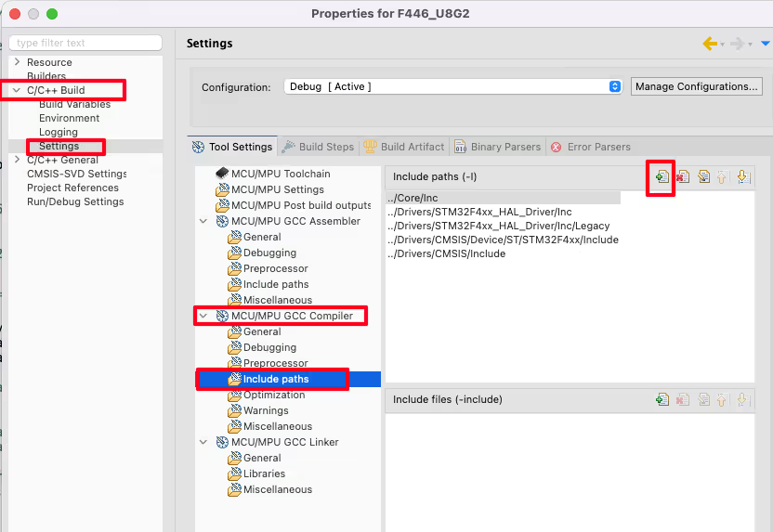The width and height of the screenshot is (773, 532).
Task: Click the yellow Back arrow icon
Action: (x=710, y=44)
